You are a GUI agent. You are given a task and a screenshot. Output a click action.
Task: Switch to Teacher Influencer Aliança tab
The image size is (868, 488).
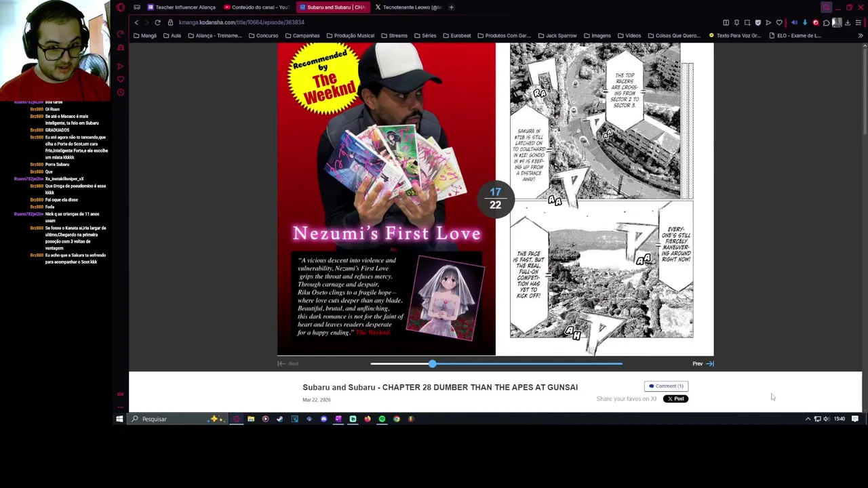pos(181,7)
